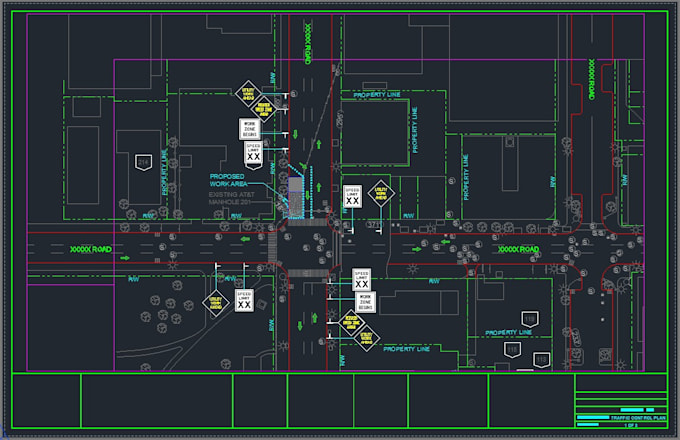Click the address oval labeled 371
The width and height of the screenshot is (680, 440).
[x=374, y=225]
